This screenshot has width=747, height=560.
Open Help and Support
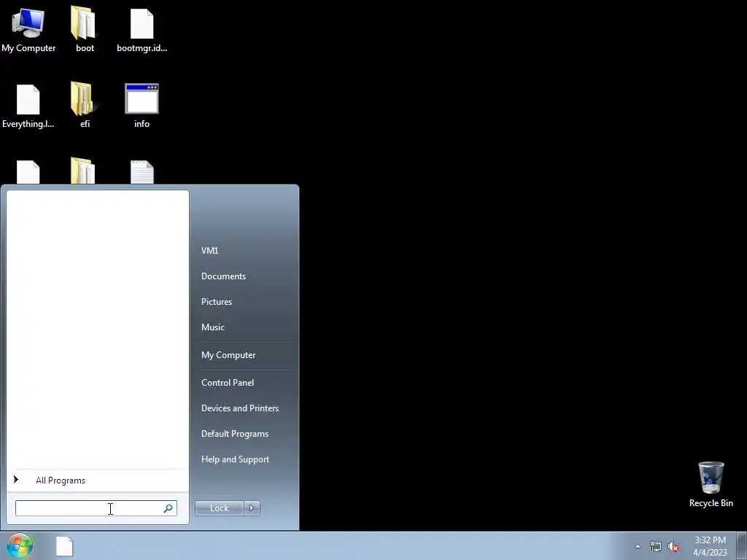tap(235, 459)
